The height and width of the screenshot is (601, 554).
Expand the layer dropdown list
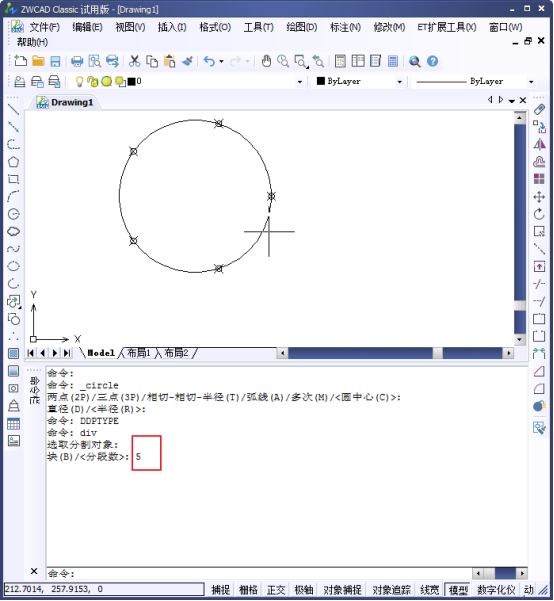point(299,82)
